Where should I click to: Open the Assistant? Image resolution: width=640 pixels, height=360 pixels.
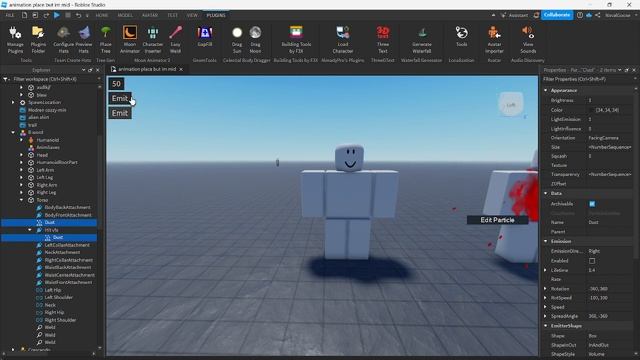click(514, 15)
